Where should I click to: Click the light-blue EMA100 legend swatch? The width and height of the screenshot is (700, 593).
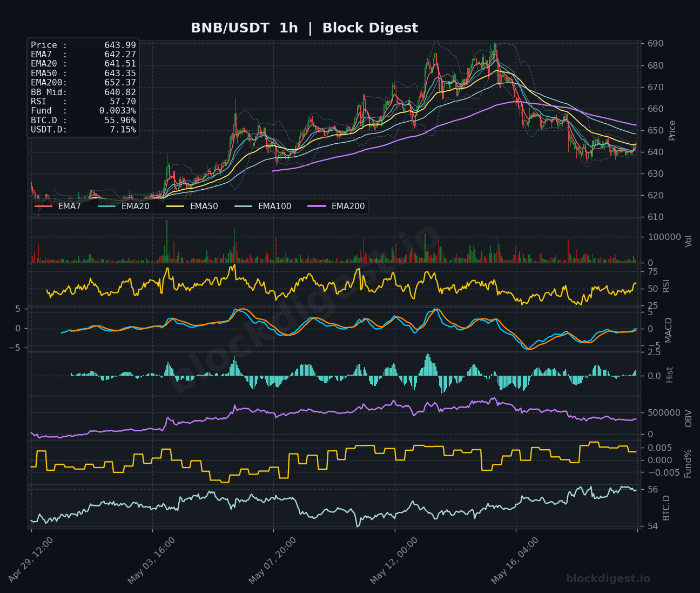tap(244, 206)
